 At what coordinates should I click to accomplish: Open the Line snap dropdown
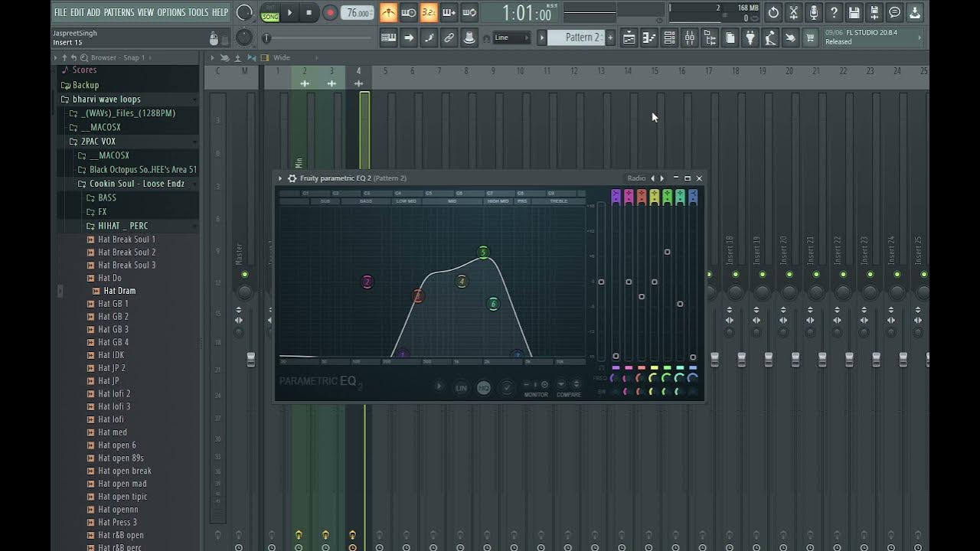tap(511, 37)
